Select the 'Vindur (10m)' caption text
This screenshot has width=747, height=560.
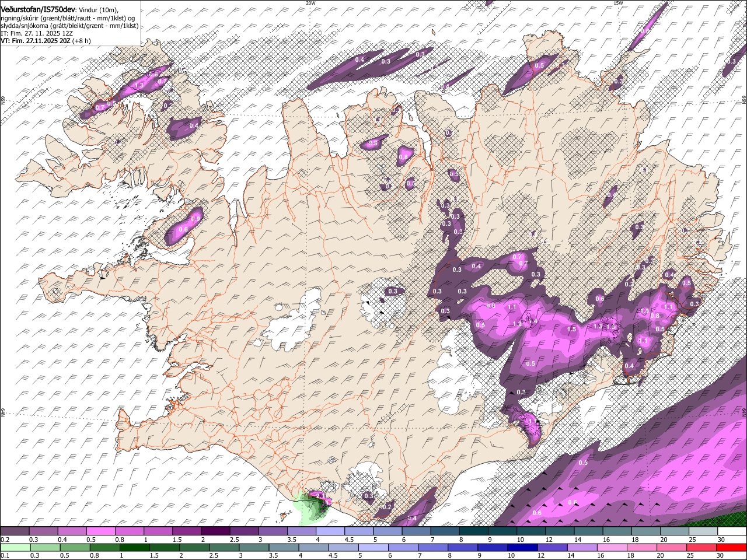coord(98,10)
